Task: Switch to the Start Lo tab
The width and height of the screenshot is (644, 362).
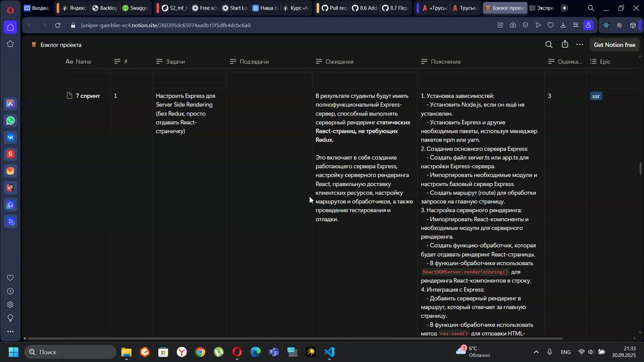Action: point(235,8)
